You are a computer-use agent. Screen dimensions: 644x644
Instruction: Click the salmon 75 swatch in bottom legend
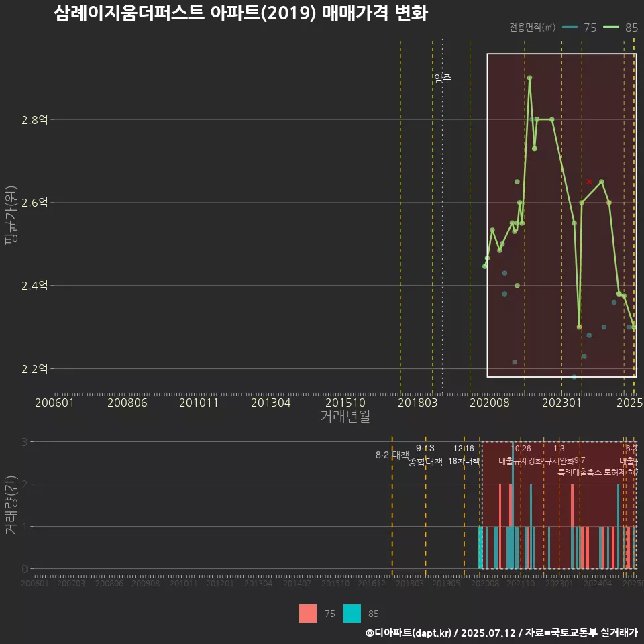[x=308, y=614]
